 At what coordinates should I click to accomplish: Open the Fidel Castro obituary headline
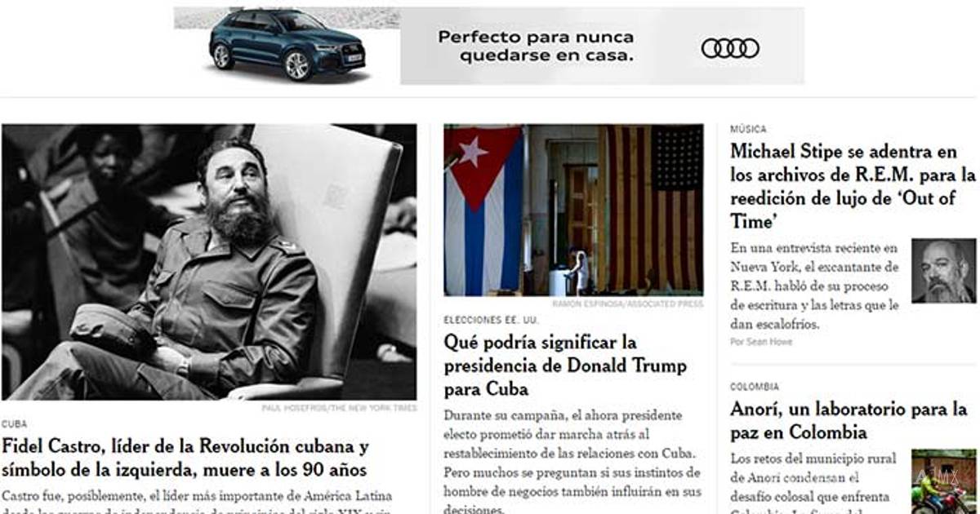click(185, 459)
